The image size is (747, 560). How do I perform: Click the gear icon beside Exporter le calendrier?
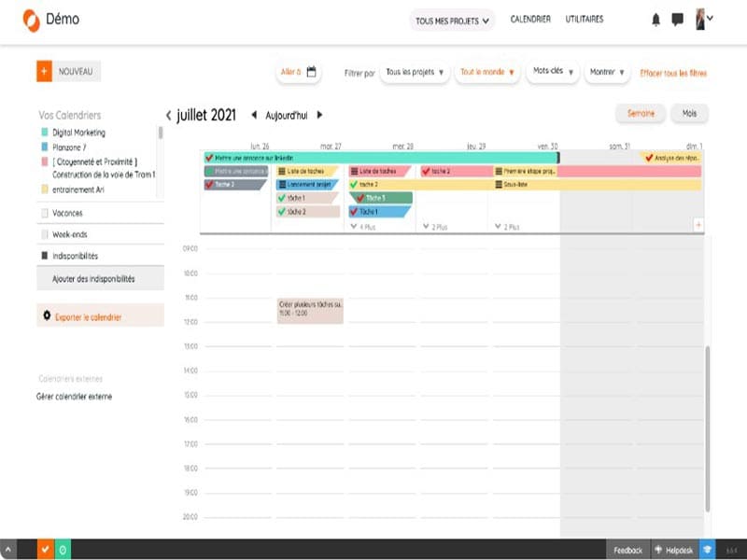47,315
